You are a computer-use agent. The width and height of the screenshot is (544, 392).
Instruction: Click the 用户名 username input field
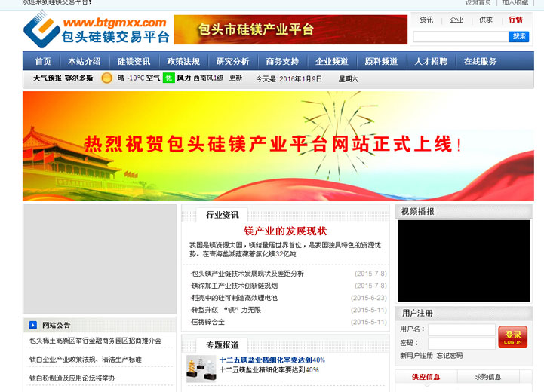tap(461, 329)
